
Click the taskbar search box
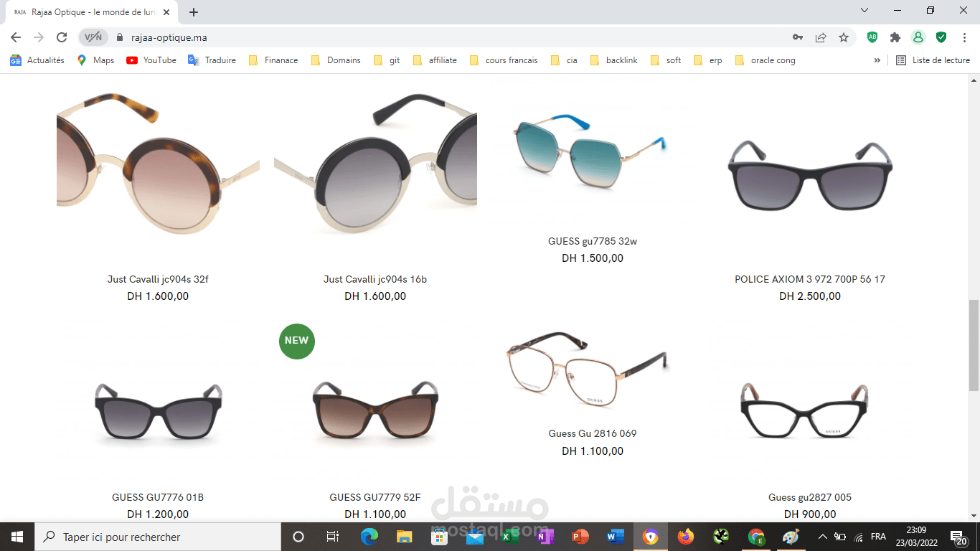point(157,537)
